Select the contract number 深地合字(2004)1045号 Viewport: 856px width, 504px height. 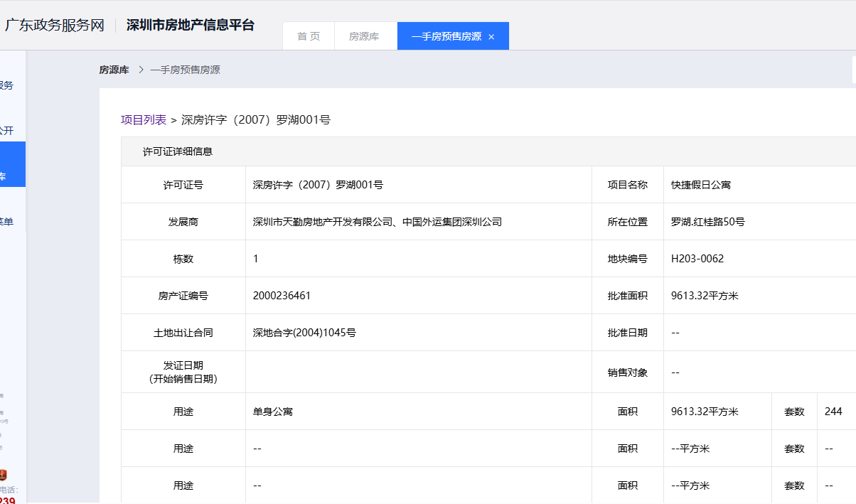pos(304,333)
